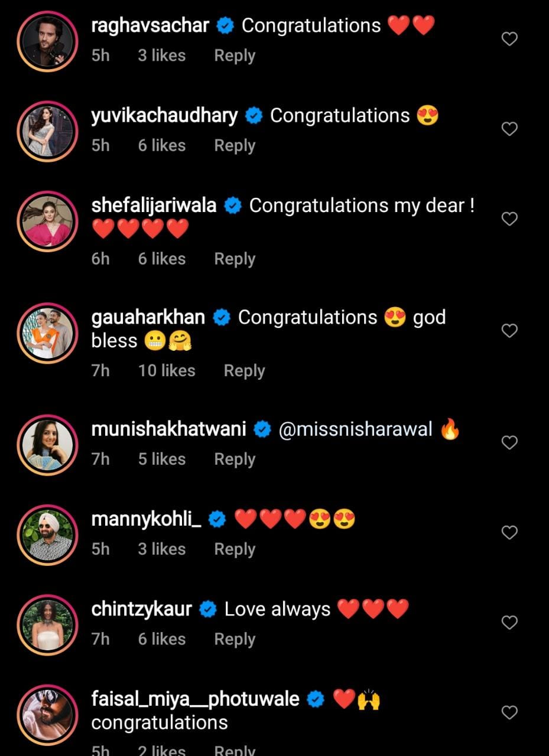The image size is (549, 756).
Task: Open shefalijariwala username profile link
Action: point(154,206)
